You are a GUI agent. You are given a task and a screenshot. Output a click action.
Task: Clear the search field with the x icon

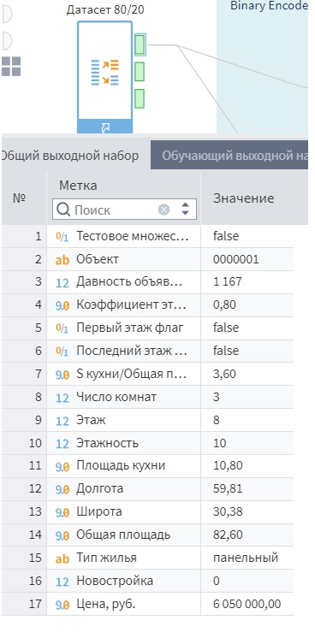point(164,210)
